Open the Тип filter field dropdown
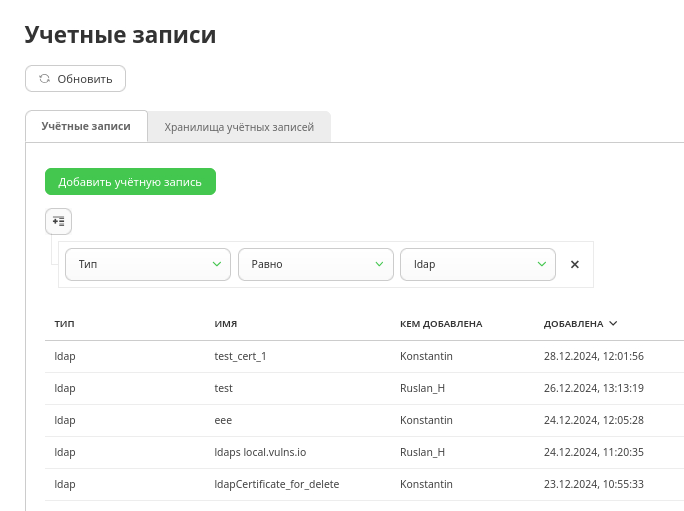This screenshot has width=684, height=511. tap(148, 264)
